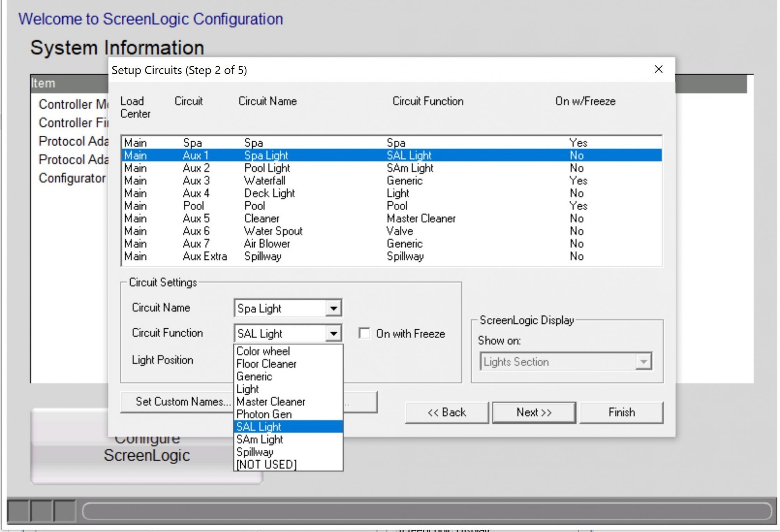Image resolution: width=780 pixels, height=532 pixels.
Task: Choose Spillway in function dropdown list
Action: coord(288,452)
